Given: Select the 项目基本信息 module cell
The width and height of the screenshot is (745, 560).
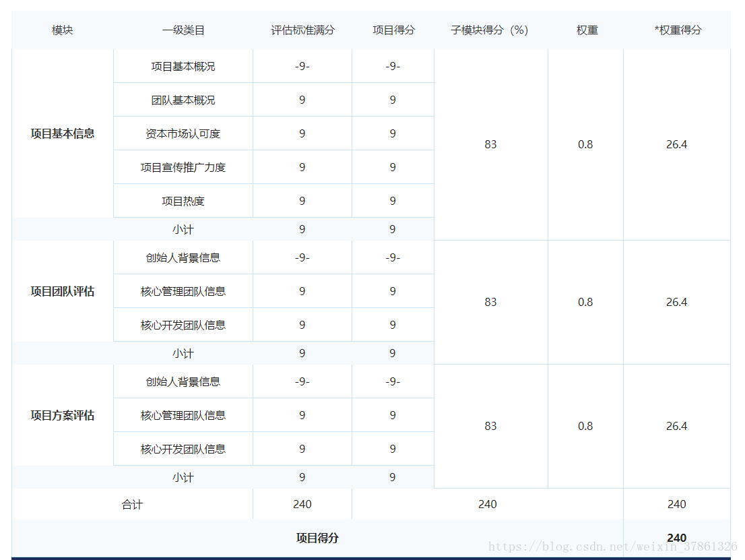Looking at the screenshot, I should pyautogui.click(x=62, y=133).
